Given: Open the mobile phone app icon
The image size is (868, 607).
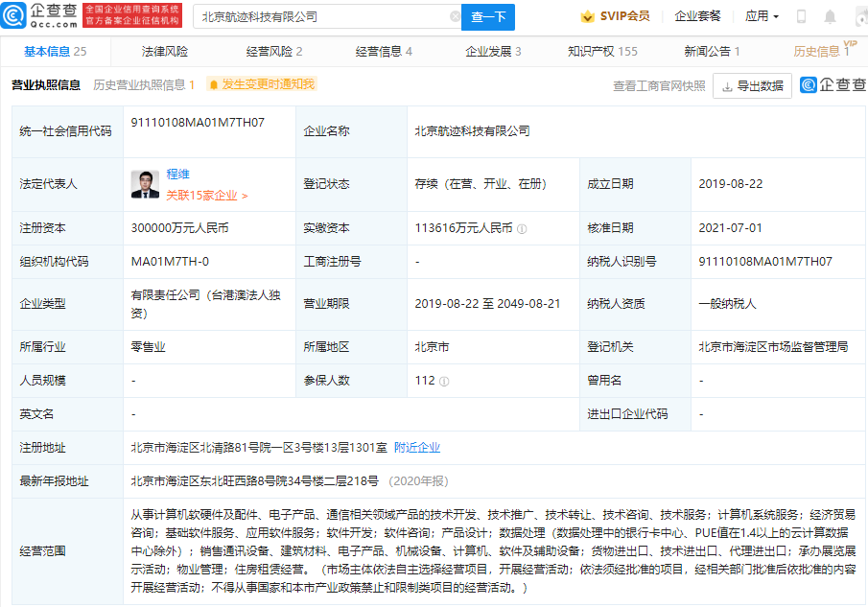Looking at the screenshot, I should click(802, 16).
